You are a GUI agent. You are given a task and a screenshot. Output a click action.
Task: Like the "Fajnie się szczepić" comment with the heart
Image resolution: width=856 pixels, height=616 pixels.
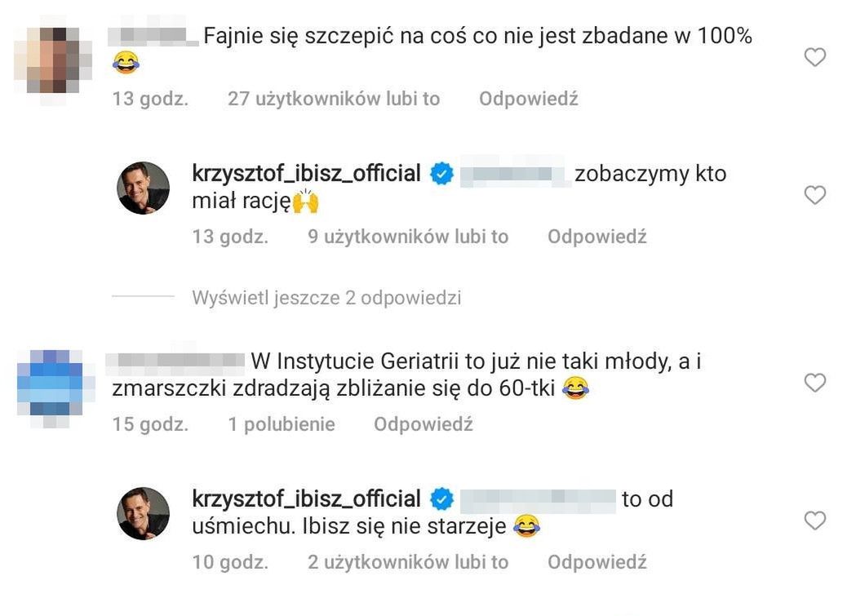click(x=814, y=57)
